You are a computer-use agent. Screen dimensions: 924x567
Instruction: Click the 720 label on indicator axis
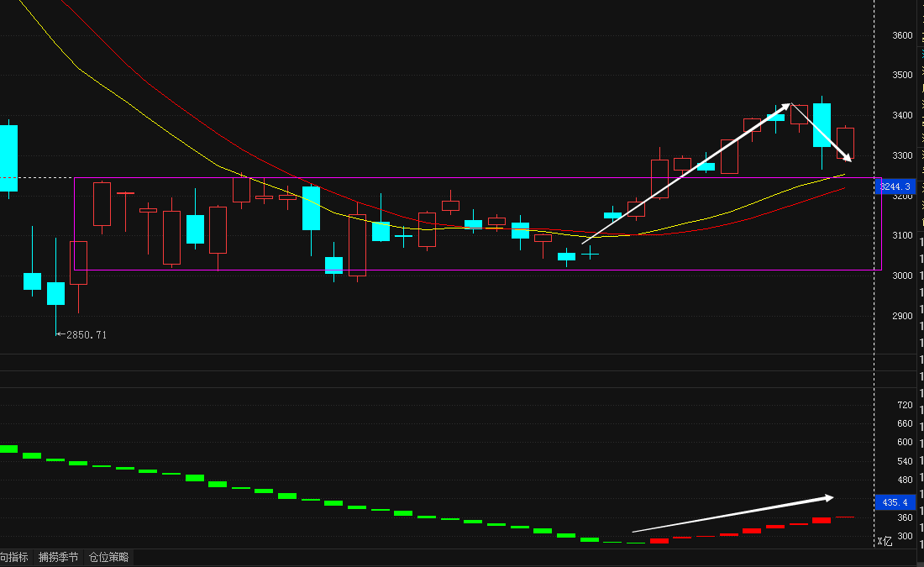coord(905,405)
